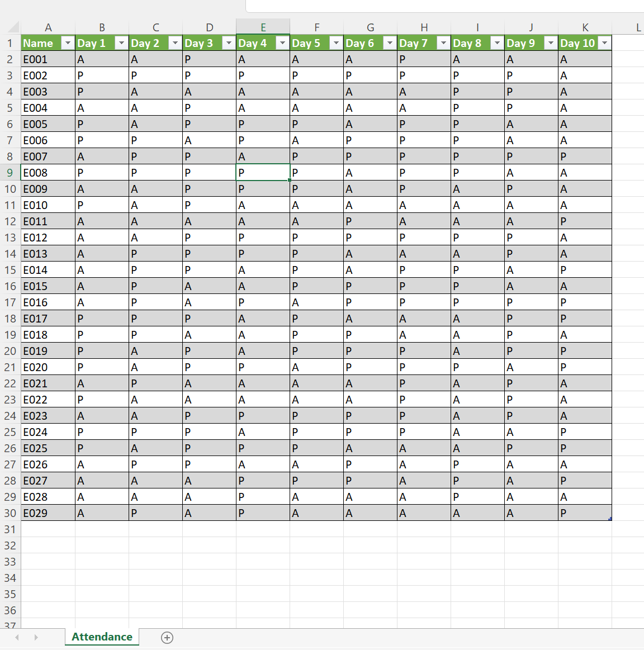
Task: Open the Name column filter dropdown
Action: click(x=68, y=42)
